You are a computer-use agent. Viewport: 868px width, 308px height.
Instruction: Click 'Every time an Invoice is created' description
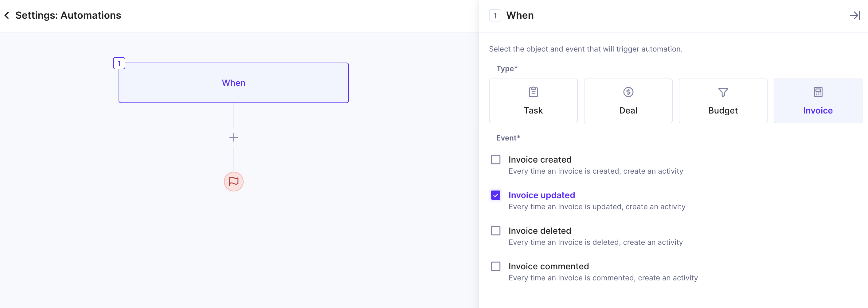tap(596, 171)
